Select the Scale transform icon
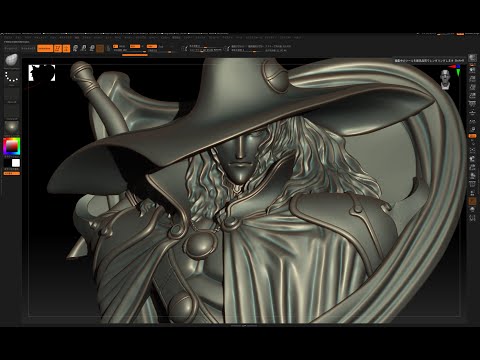Screen dimensions: 480x360 [84, 48]
